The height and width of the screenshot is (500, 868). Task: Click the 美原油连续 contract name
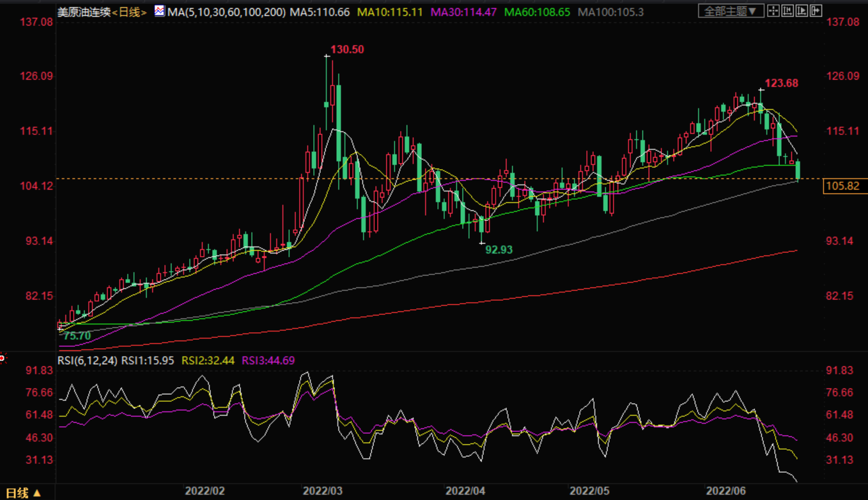84,12
